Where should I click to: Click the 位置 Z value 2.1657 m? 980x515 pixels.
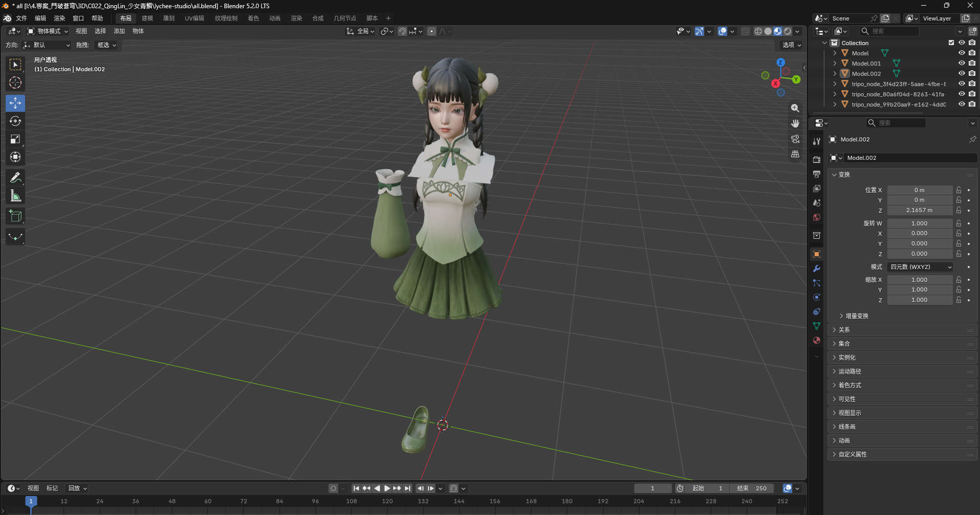920,210
